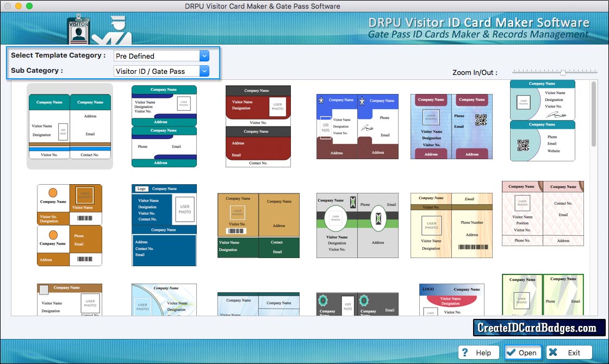Select the blue star and maroon template
Image resolution: width=609 pixels, height=364 pixels.
(357, 127)
